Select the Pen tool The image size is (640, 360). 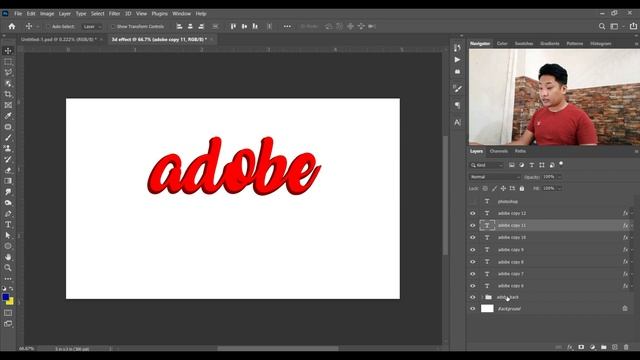[8, 213]
